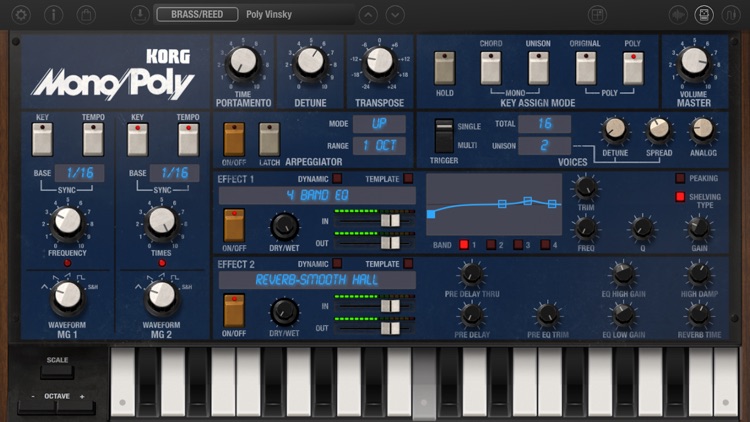750x422 pixels.
Task: Enable Effect 1 TEMPLATE checkbox
Action: [x=408, y=178]
